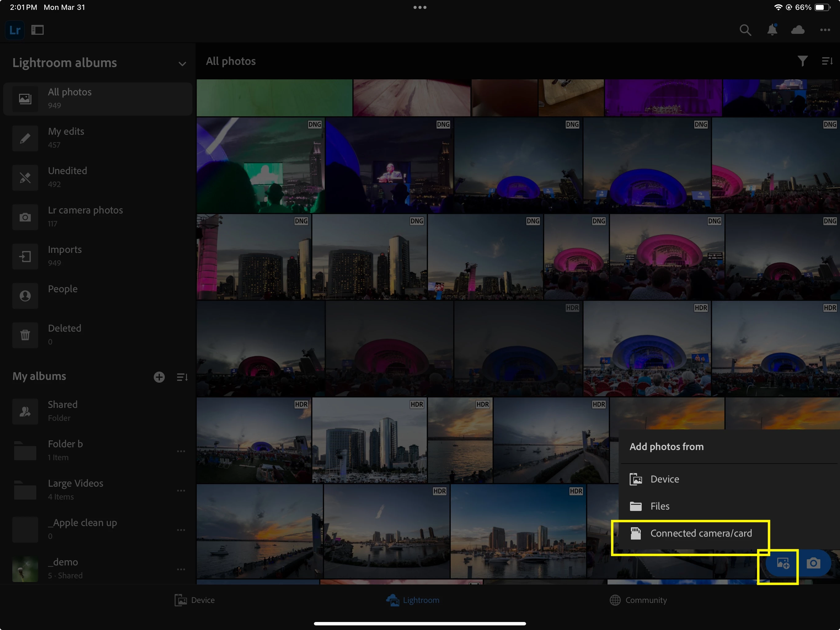Choose Connected camera/card option
The image size is (840, 630).
pos(701,533)
